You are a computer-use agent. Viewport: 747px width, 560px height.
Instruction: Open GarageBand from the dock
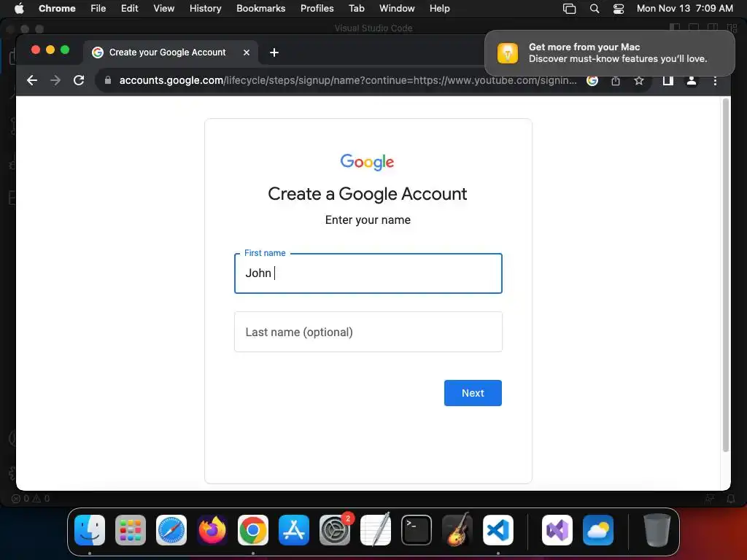[x=457, y=530]
